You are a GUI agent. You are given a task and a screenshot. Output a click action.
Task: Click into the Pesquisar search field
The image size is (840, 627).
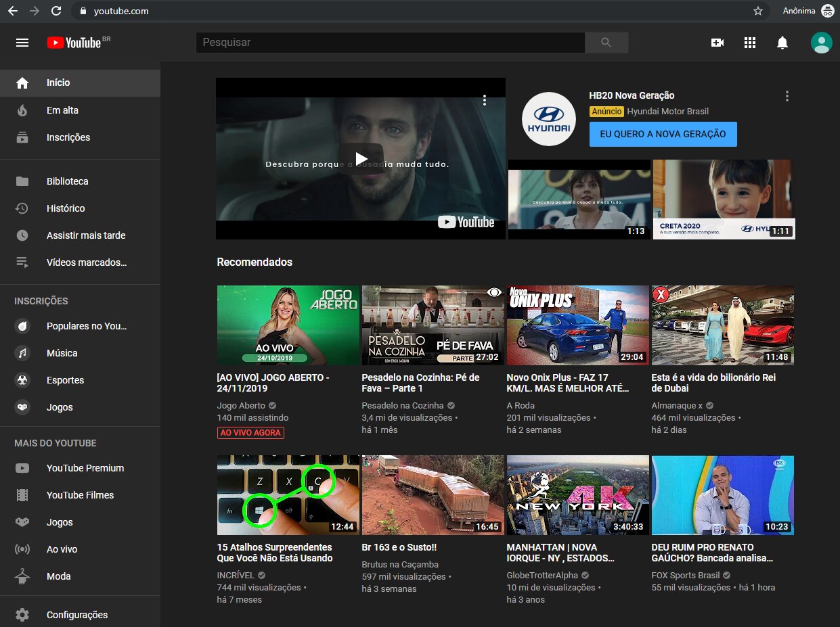point(390,43)
